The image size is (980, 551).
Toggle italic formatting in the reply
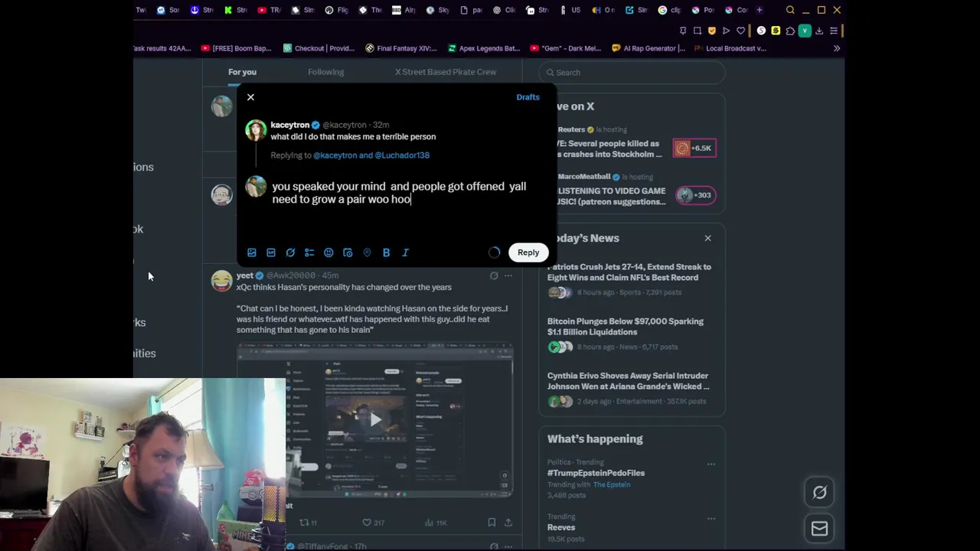tap(406, 253)
